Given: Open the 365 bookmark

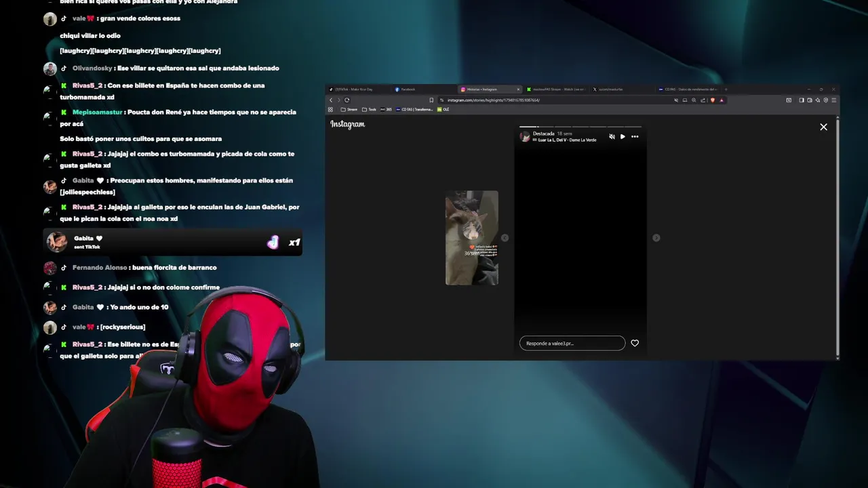Looking at the screenshot, I should click(386, 109).
